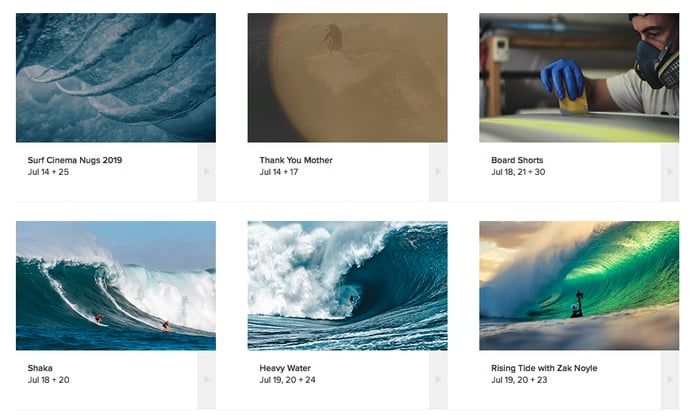The image size is (700, 420).
Task: Open the Rising Tide green wave thumbnail
Action: pyautogui.click(x=579, y=286)
